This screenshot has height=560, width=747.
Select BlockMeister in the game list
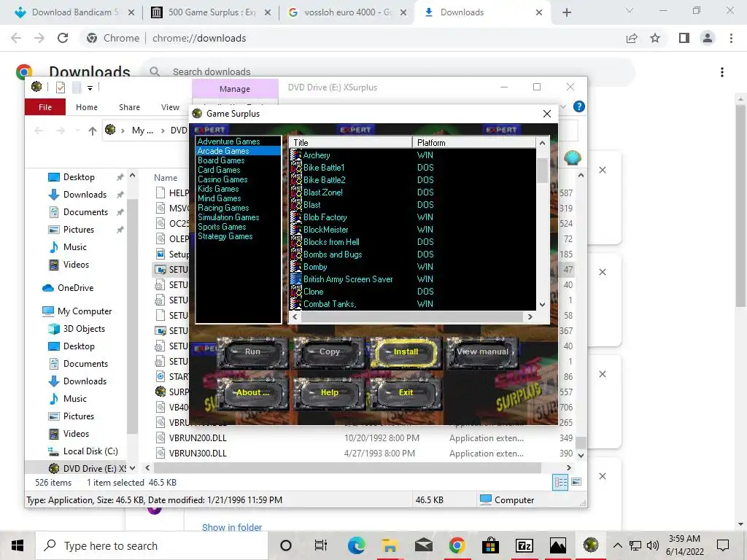pyautogui.click(x=325, y=230)
